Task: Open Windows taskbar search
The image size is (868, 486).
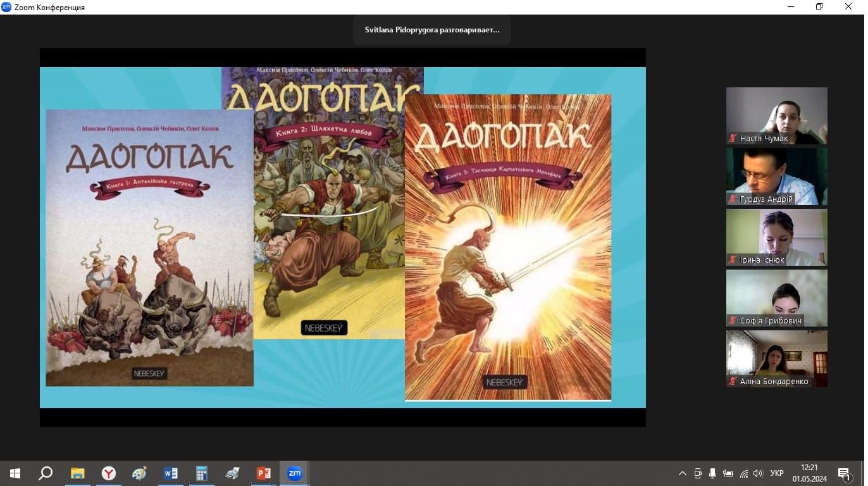Action: (46, 473)
